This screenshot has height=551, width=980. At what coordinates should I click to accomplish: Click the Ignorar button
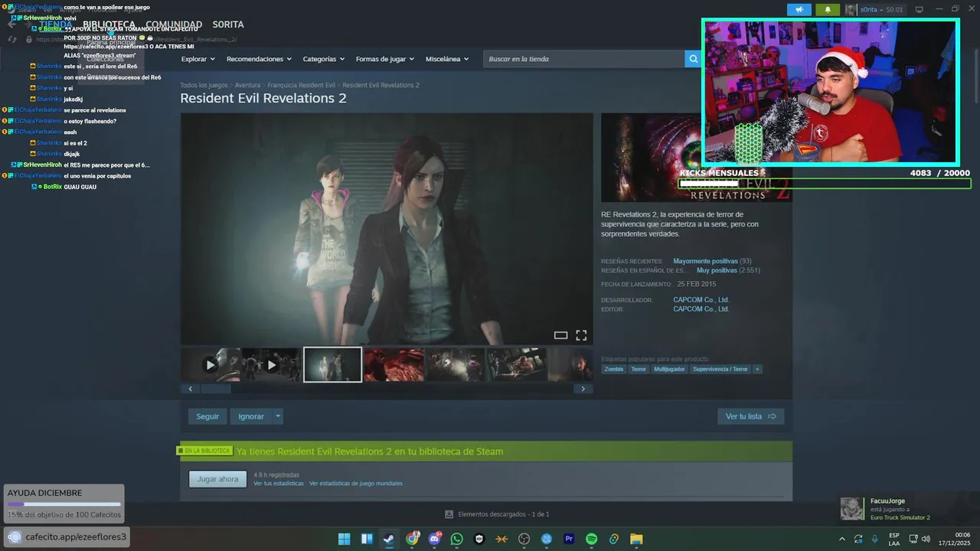pyautogui.click(x=250, y=416)
